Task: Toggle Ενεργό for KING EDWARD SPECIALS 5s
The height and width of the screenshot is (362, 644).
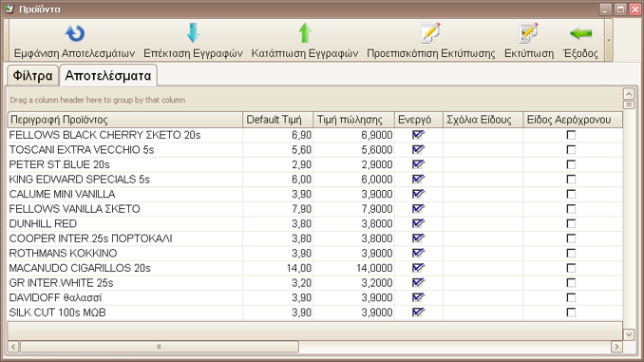Action: pos(418,180)
